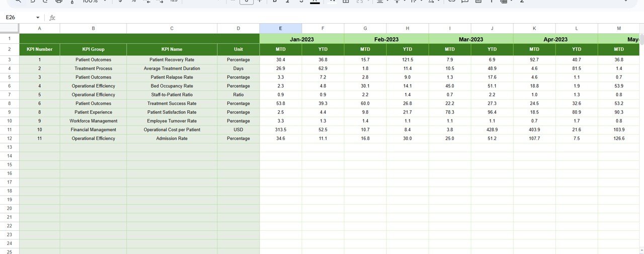Select the Feb-2023 merged header
The height and width of the screenshot is (254, 644).
(x=386, y=39)
